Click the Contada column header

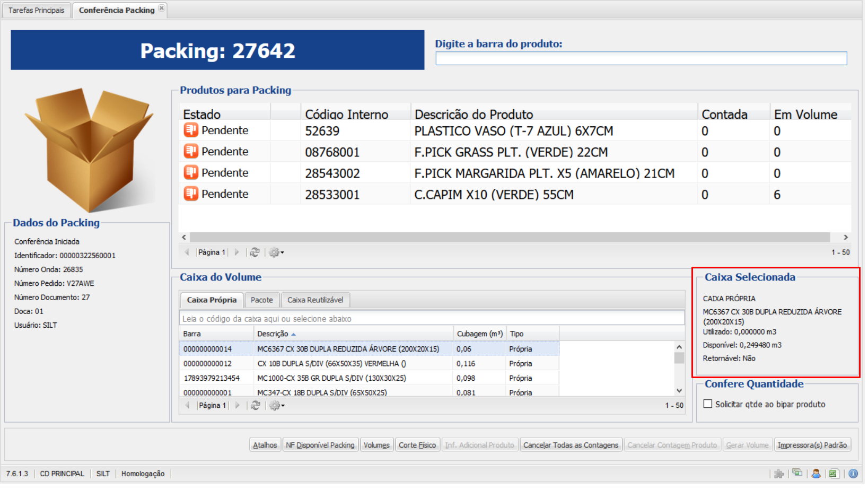coord(734,113)
